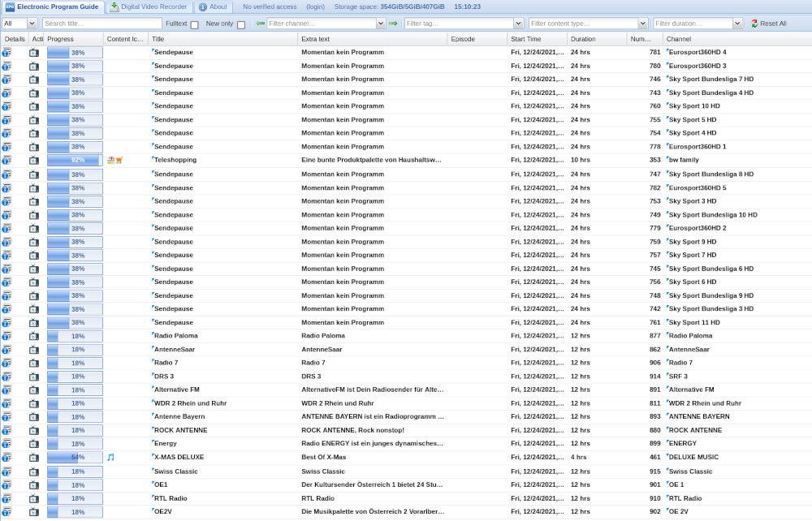Toggle the New only checkbox

point(241,24)
